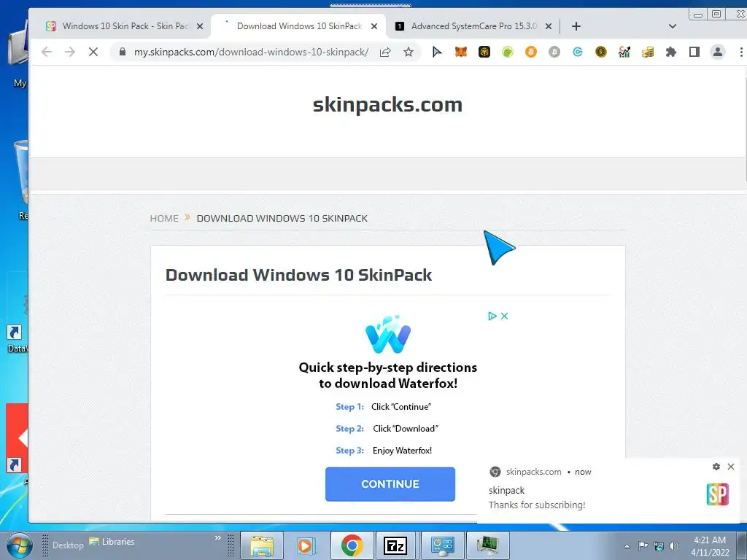747x560 pixels.
Task: Go forward with the forward arrow
Action: click(x=70, y=52)
